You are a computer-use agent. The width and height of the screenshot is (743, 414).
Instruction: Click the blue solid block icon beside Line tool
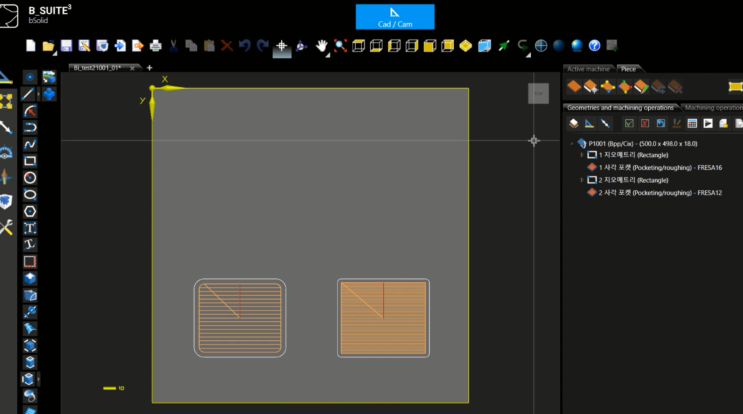pyautogui.click(x=49, y=94)
